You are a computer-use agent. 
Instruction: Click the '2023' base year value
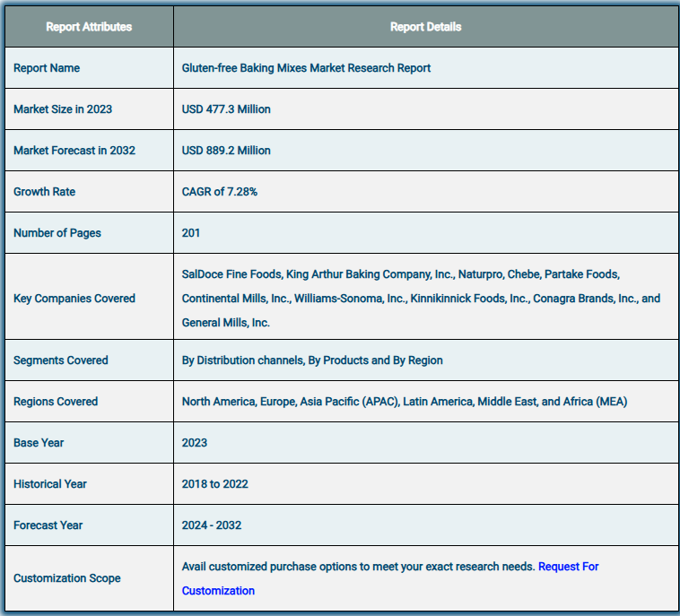195,443
